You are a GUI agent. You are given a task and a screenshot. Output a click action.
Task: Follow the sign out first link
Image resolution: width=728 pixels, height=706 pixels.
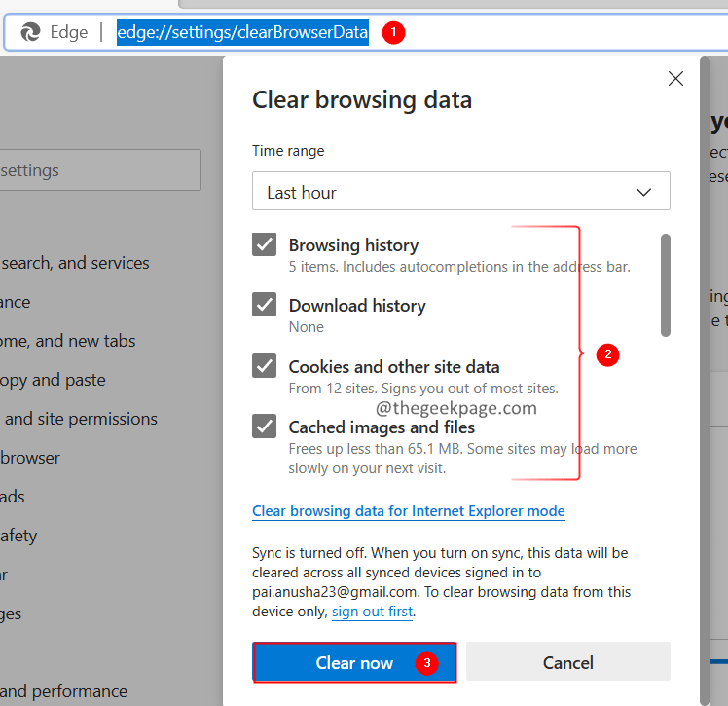(372, 612)
